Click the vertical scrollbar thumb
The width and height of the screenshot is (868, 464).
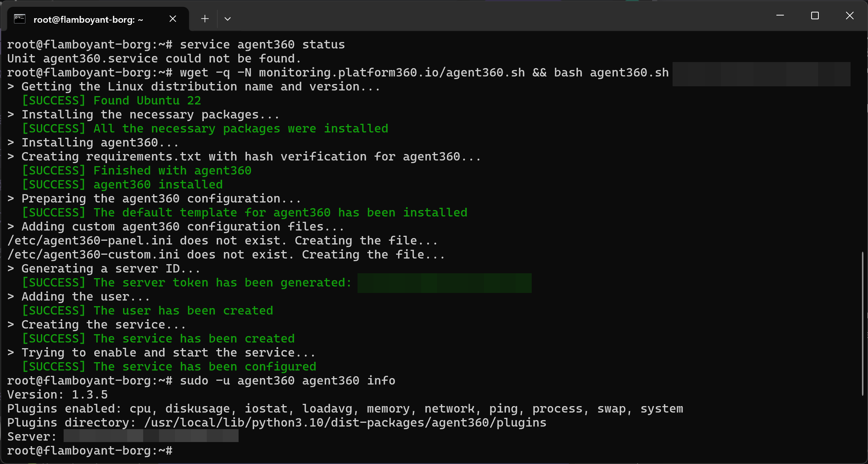pyautogui.click(x=862, y=324)
